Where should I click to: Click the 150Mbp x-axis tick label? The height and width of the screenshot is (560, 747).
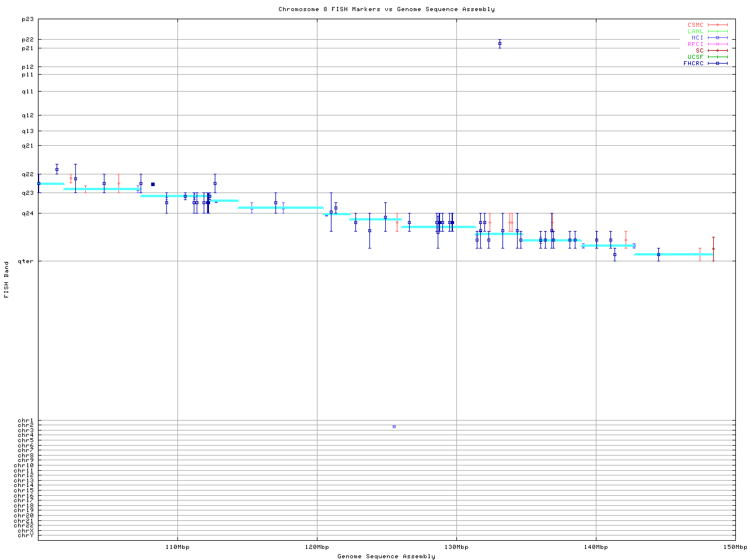tap(735, 547)
